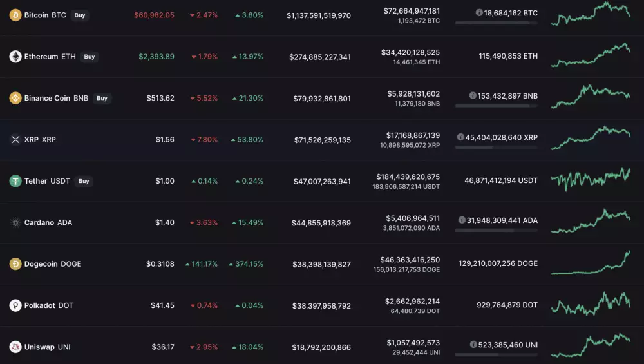The width and height of the screenshot is (644, 364).
Task: Click the Bitcoin circulating supply progress bar
Action: 496,23
